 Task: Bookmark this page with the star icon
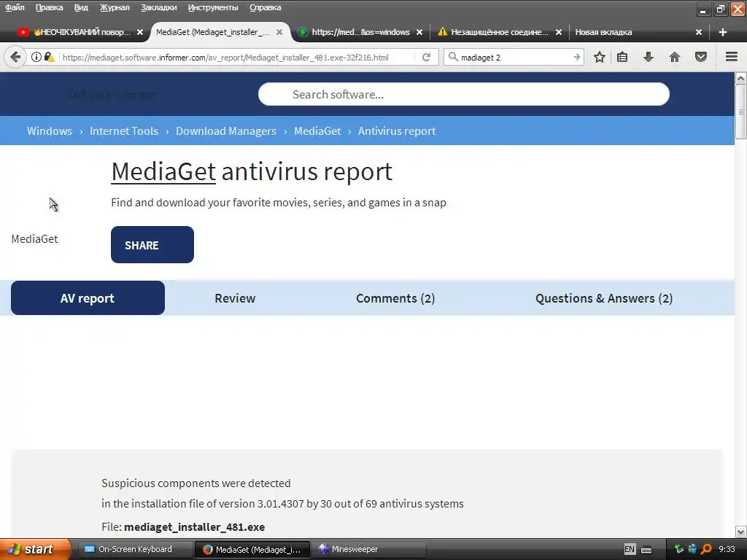click(x=600, y=57)
